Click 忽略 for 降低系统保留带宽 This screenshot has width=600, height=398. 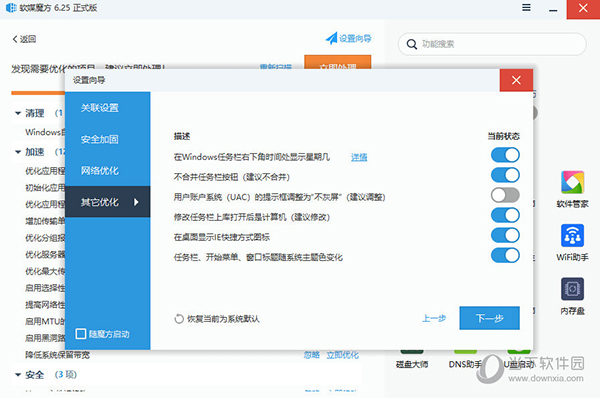[x=311, y=355]
